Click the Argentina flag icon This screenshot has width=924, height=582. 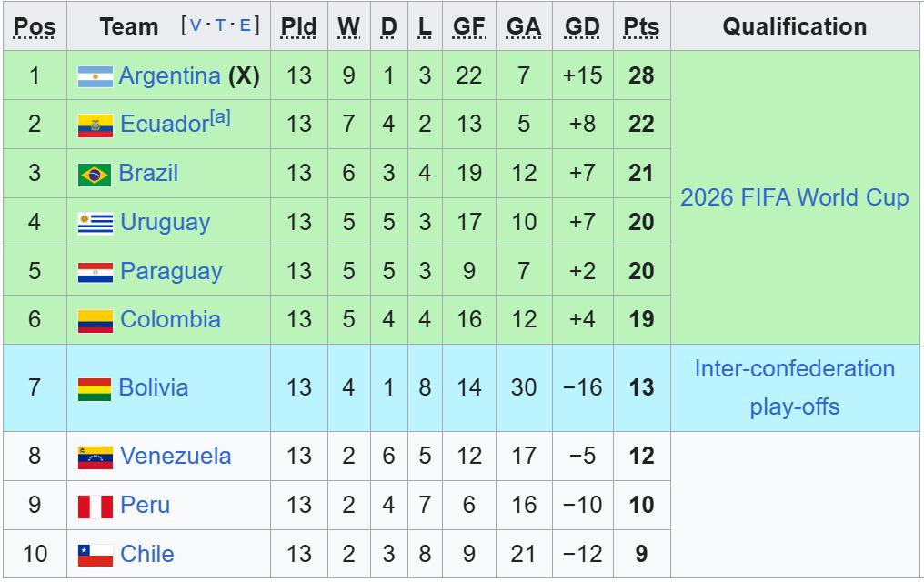(x=95, y=76)
